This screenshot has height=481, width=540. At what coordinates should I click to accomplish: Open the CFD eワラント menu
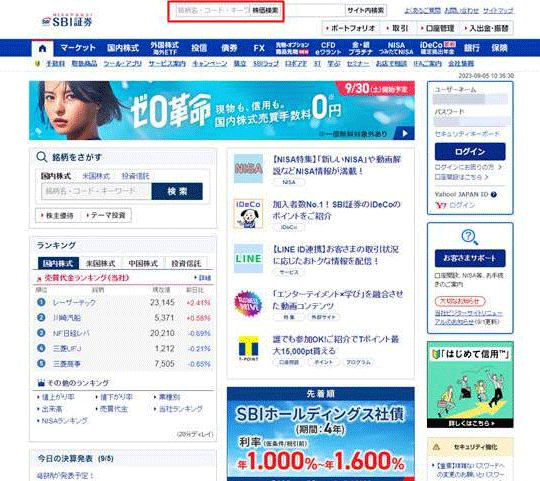(328, 48)
